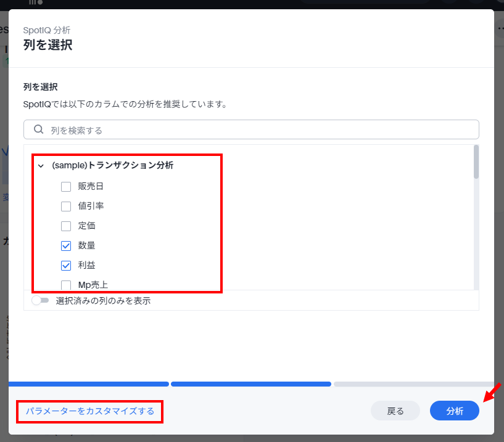Click the second blue progress step bar

[x=250, y=384]
